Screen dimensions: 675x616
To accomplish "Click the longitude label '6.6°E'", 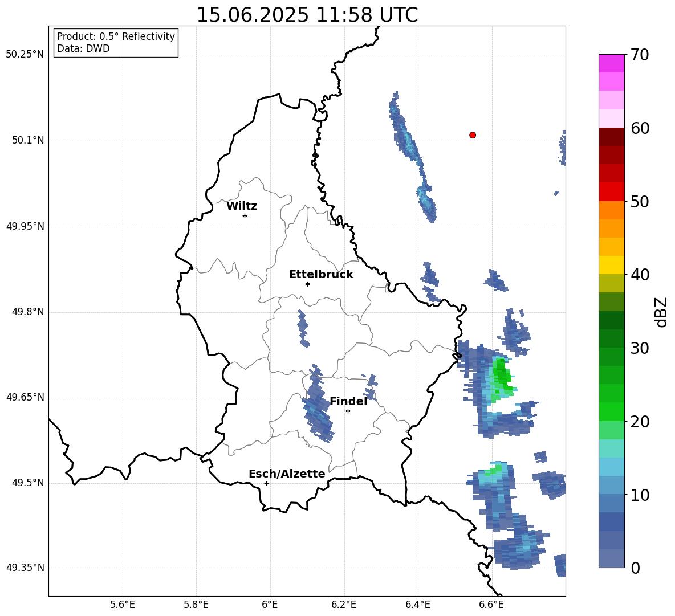I will [x=491, y=605].
